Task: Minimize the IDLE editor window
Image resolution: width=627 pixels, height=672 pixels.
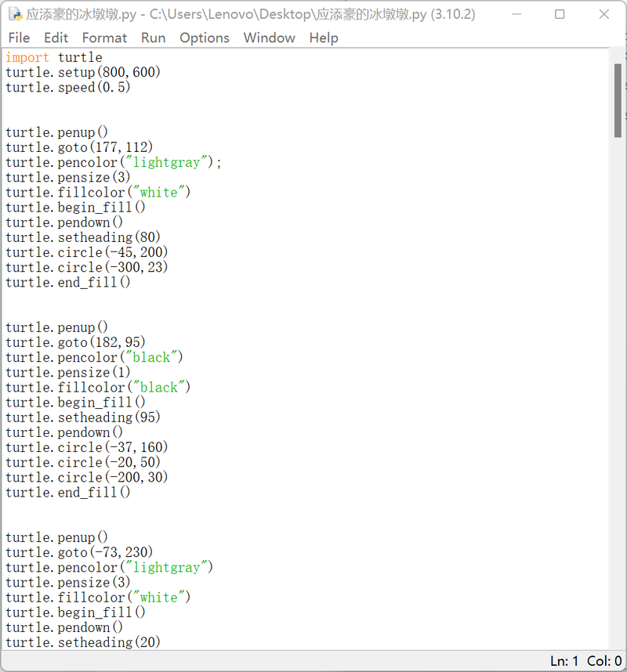Action: [516, 14]
